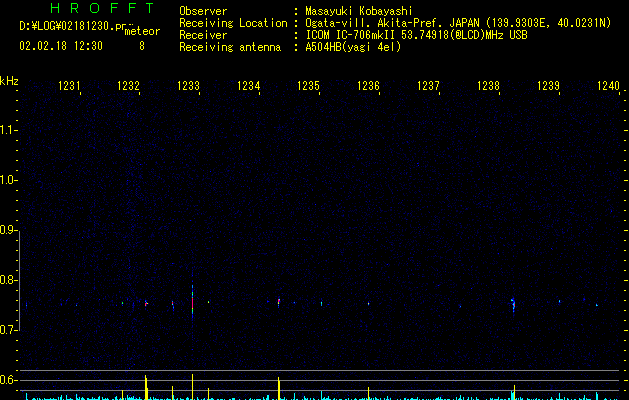
Task: Click the 1240 time axis marker
Action: pyautogui.click(x=609, y=86)
